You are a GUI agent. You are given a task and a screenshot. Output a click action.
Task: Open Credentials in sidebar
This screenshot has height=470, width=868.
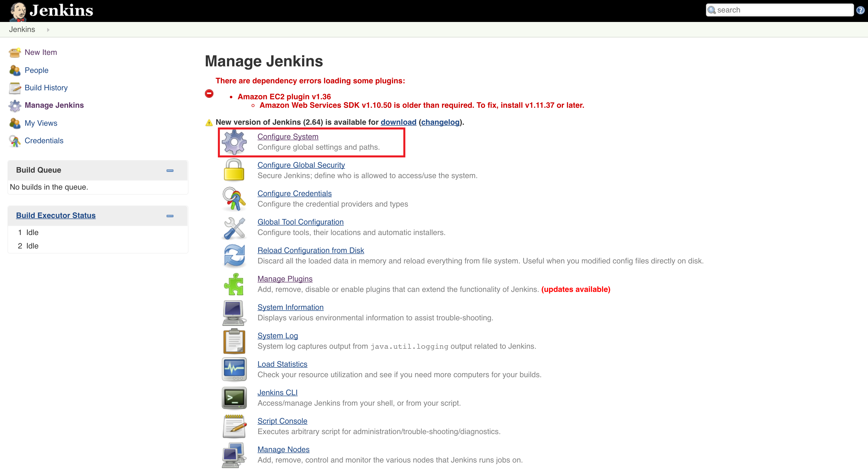(x=44, y=141)
